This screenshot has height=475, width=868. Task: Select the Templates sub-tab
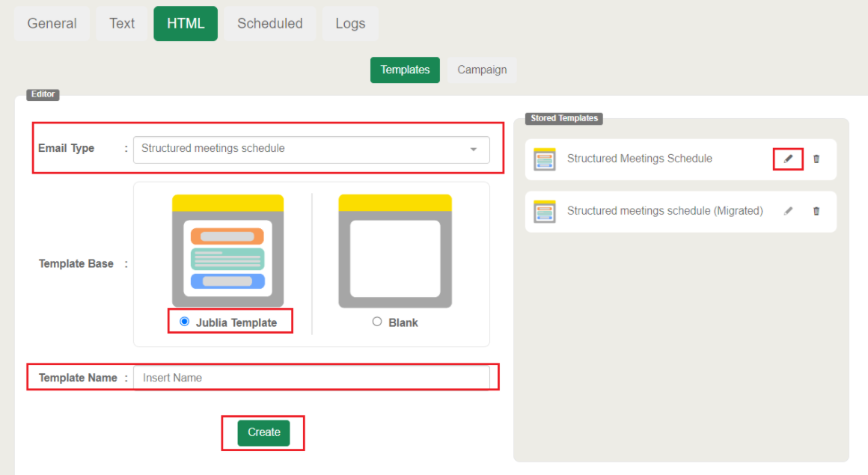click(x=406, y=70)
